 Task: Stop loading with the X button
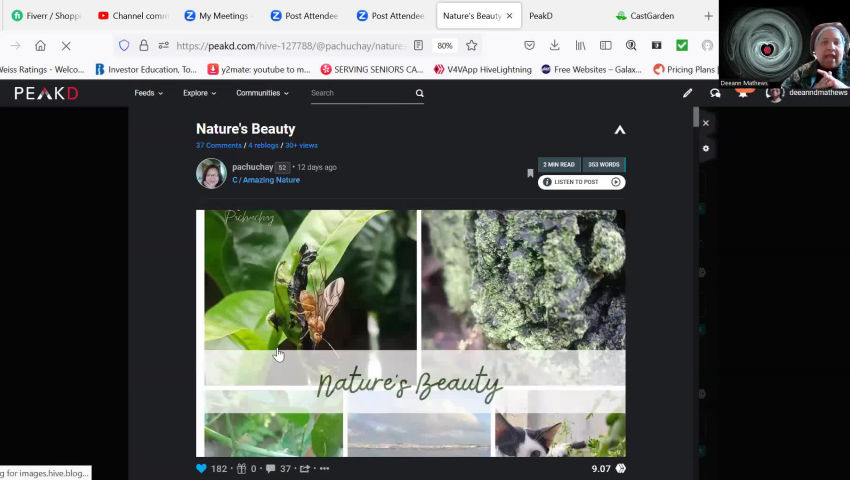[66, 46]
